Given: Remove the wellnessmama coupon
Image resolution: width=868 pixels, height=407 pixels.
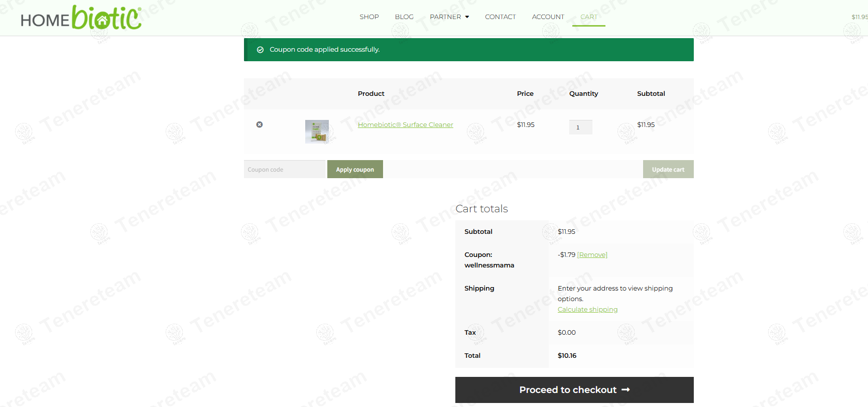Looking at the screenshot, I should point(592,254).
